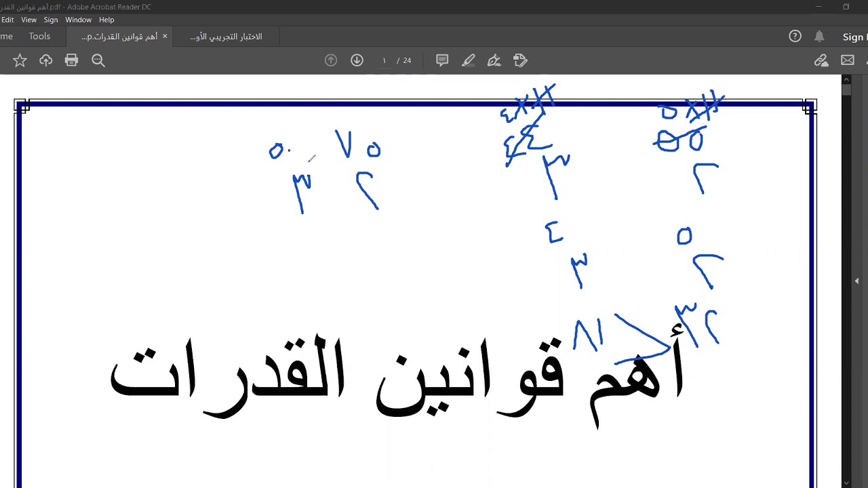
Task: Add a comment with speech bubble icon
Action: pyautogui.click(x=442, y=60)
